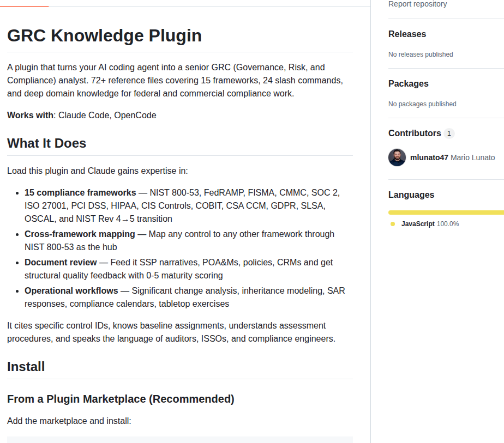Click the 'Mario Lunato' name text
Screen dimensions: 504x443
(x=472, y=157)
